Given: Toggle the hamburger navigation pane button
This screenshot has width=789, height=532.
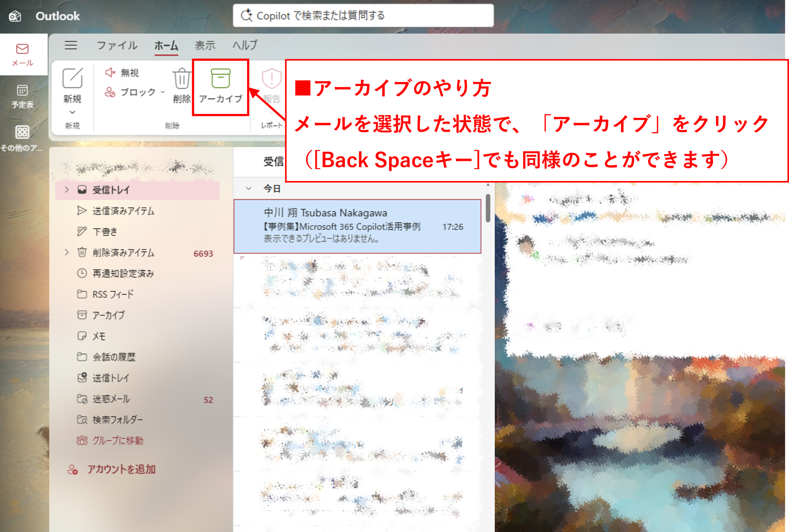Looking at the screenshot, I should [x=71, y=45].
